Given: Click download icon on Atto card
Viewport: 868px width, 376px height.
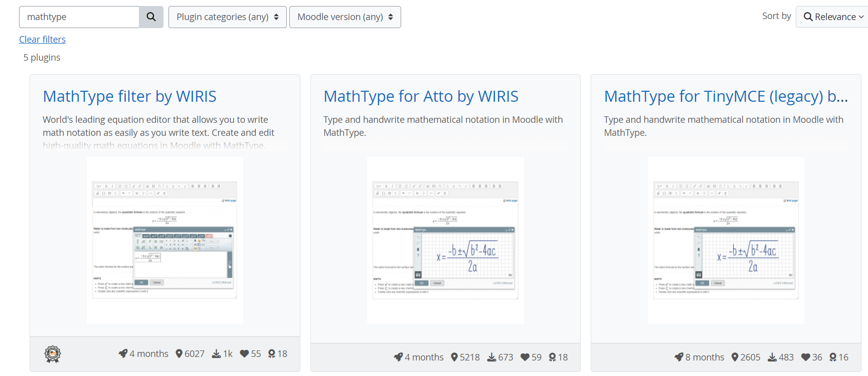Looking at the screenshot, I should [492, 357].
